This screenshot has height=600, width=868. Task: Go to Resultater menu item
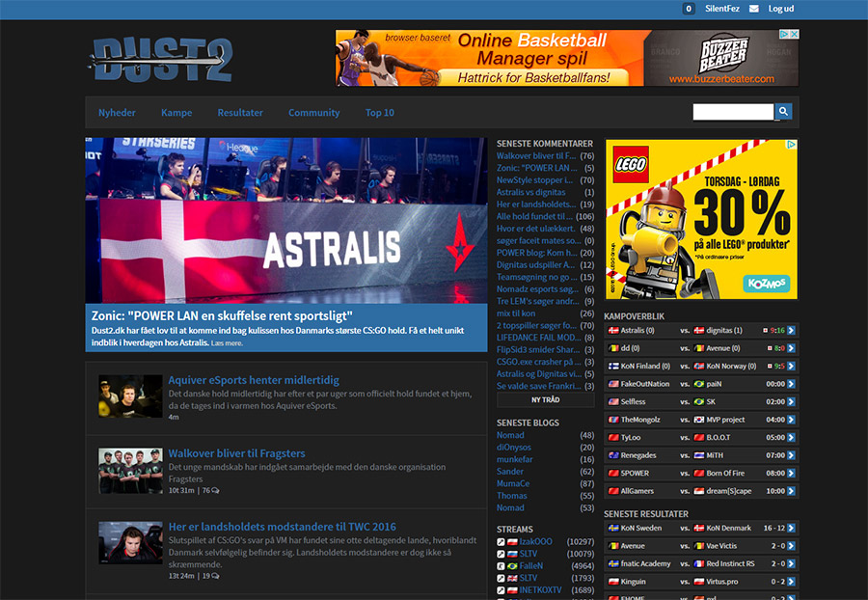240,112
